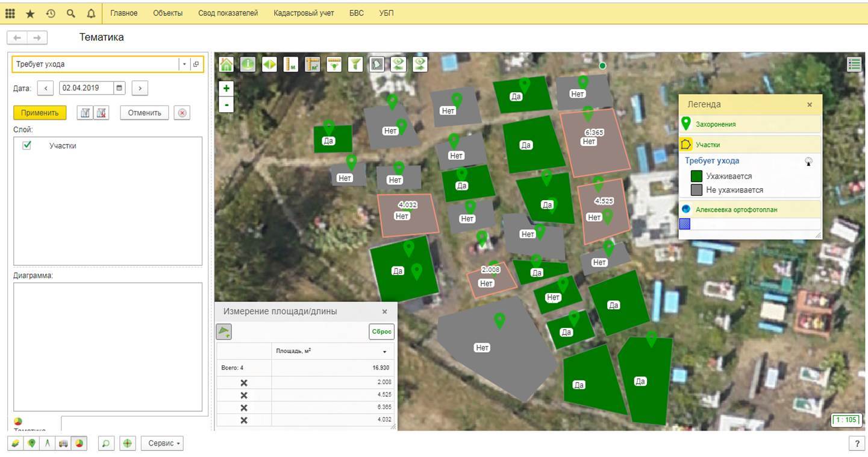Screen dimensions: 868x457
Task: Click the magnifier icon in bottom toolbar
Action: pyautogui.click(x=105, y=444)
